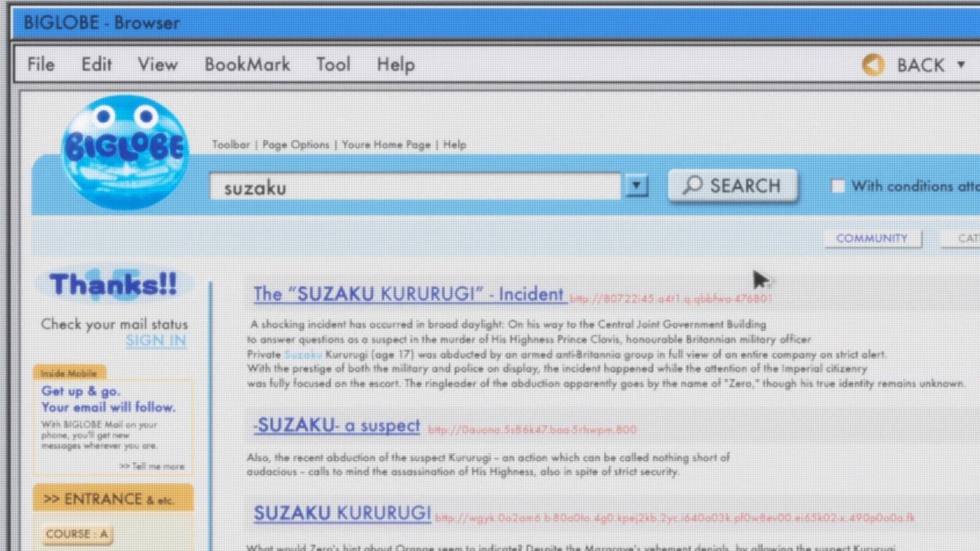This screenshot has width=980, height=551.
Task: Click highlighted Suzaku word in first snippet
Action: click(x=303, y=354)
